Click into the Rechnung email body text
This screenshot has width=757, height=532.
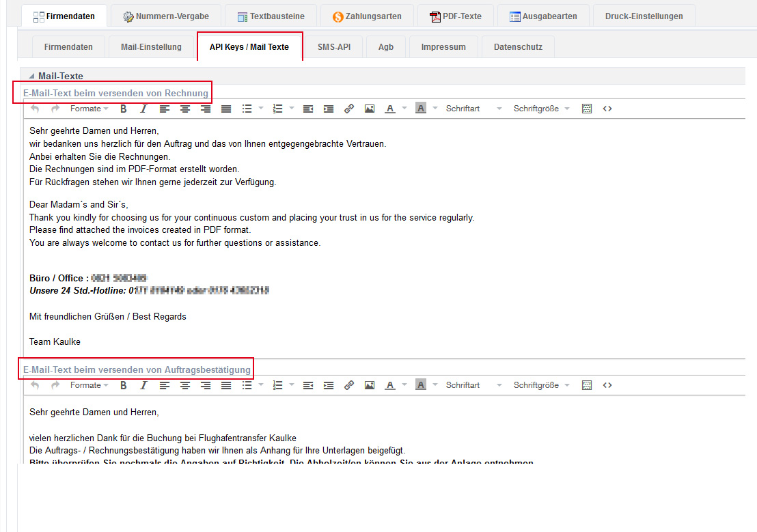(273, 205)
